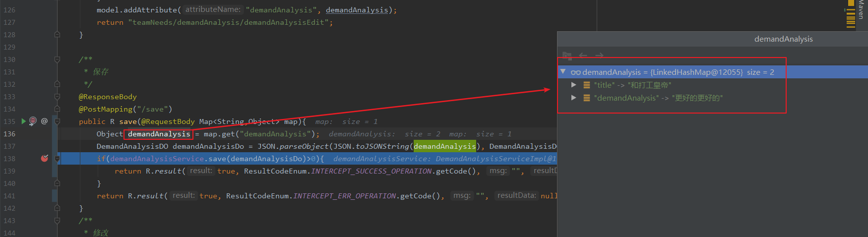Fold the method end marker at line 142
868x237 pixels.
[x=57, y=208]
